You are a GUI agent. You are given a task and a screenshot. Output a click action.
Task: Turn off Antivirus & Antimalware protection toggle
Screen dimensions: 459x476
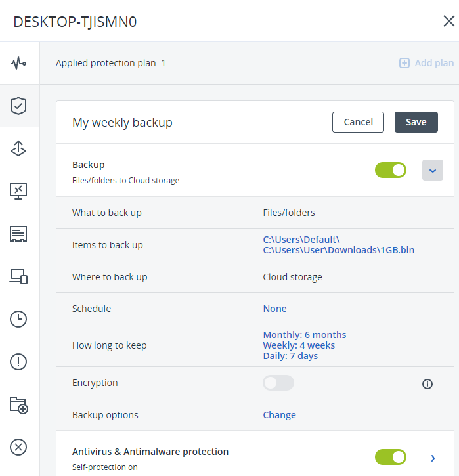[x=391, y=457]
